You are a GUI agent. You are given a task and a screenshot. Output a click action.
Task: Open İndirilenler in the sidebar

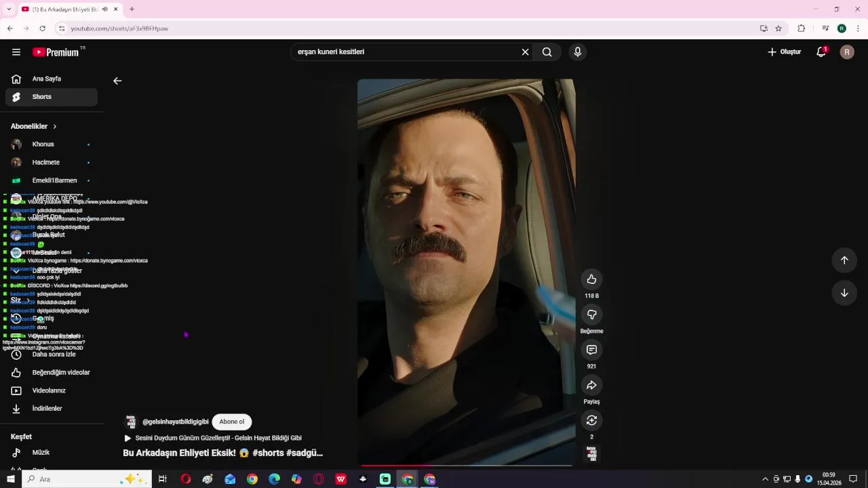pyautogui.click(x=52, y=409)
